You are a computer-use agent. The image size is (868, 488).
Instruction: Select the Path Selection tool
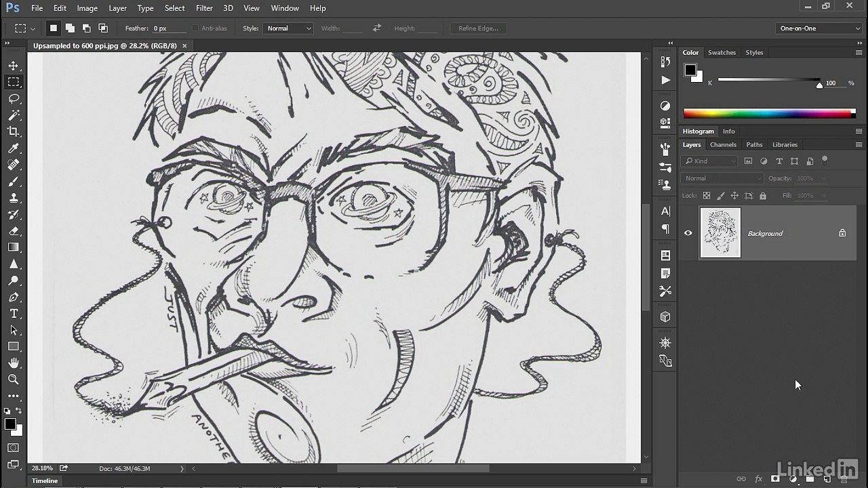click(x=14, y=330)
